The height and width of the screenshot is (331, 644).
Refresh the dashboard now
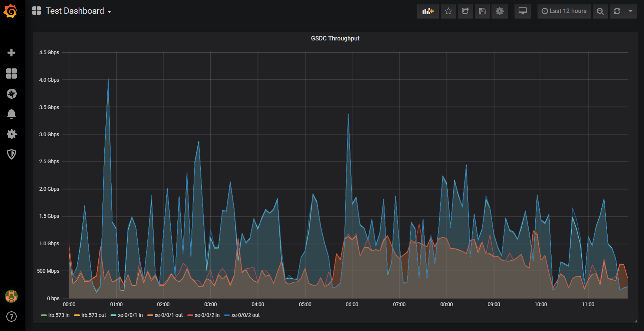click(617, 11)
